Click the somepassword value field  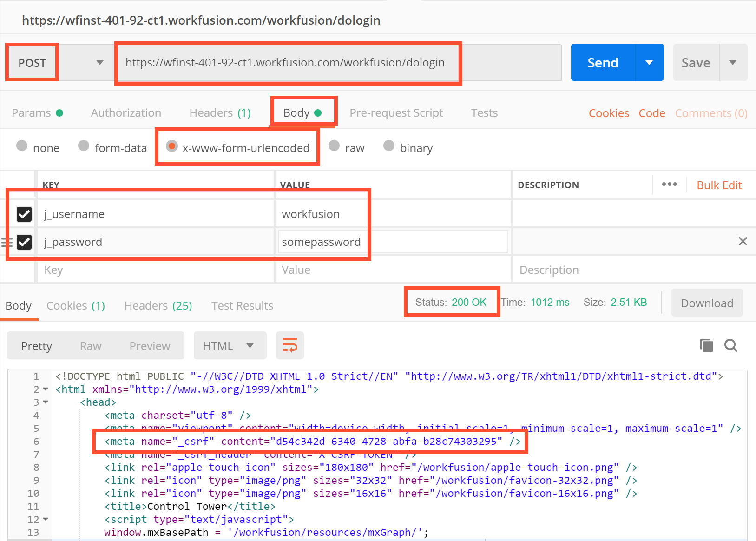point(393,242)
